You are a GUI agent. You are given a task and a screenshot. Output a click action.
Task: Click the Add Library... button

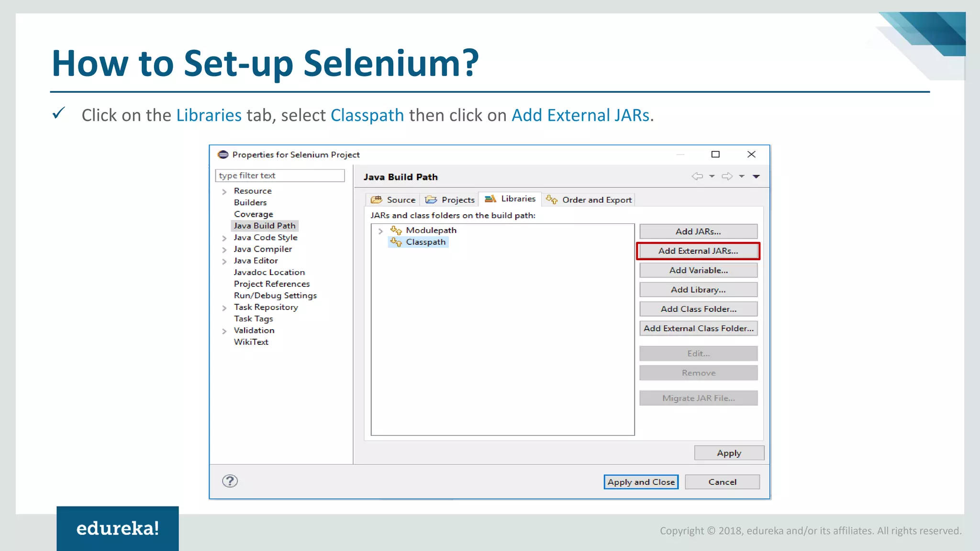point(698,290)
